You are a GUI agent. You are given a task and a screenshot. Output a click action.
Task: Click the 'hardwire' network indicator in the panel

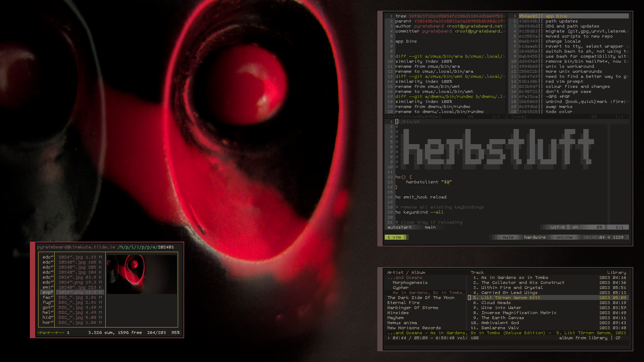click(535, 237)
